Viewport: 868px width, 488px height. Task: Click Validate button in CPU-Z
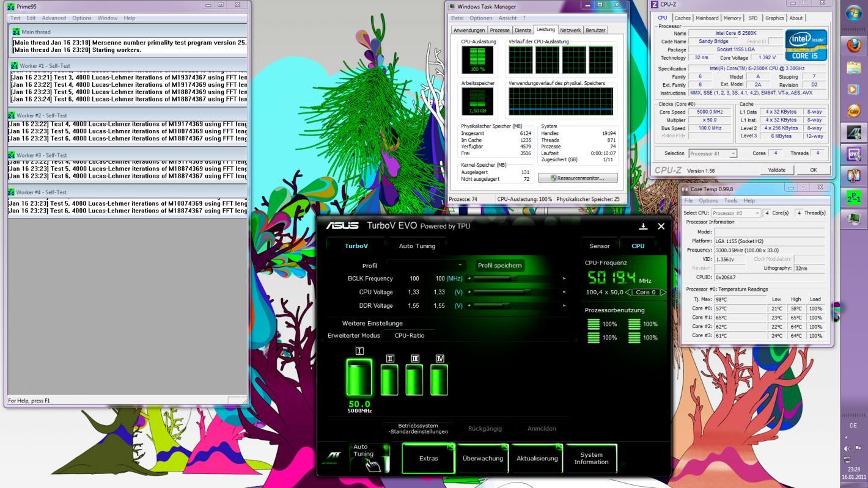click(776, 170)
